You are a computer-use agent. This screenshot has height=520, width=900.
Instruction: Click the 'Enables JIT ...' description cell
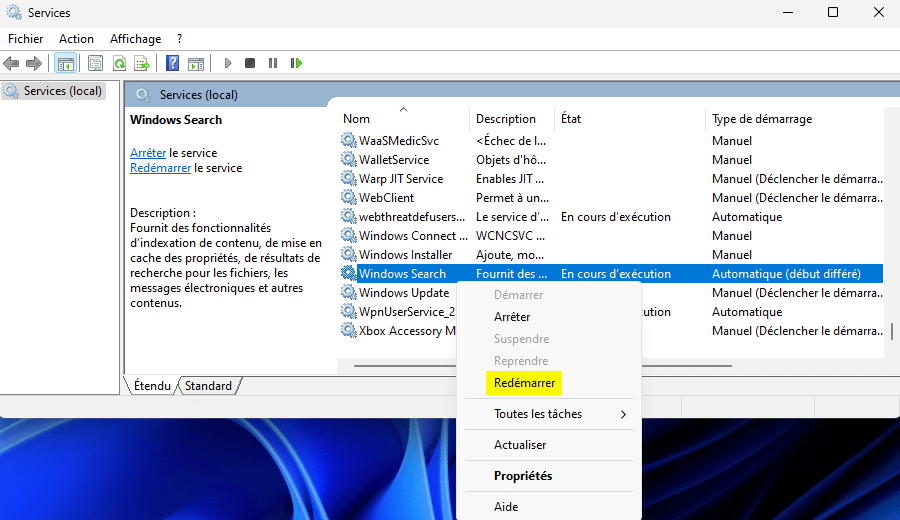pyautogui.click(x=510, y=178)
